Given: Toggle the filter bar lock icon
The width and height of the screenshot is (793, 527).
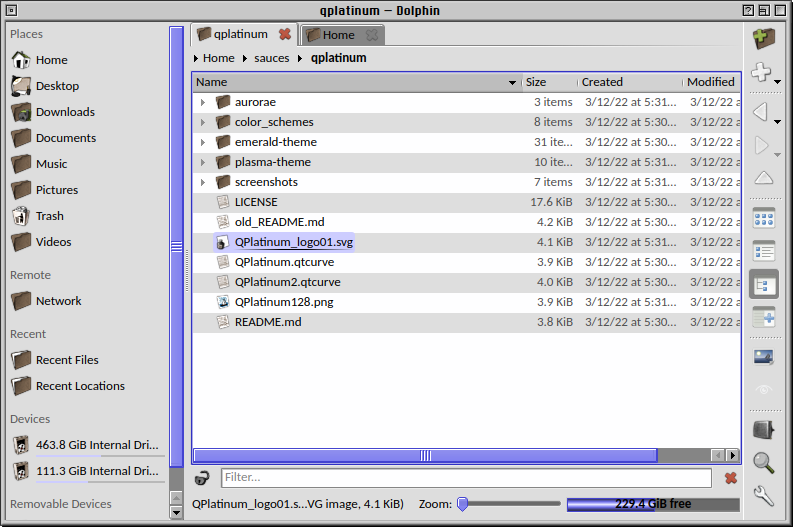Looking at the screenshot, I should tap(202, 478).
